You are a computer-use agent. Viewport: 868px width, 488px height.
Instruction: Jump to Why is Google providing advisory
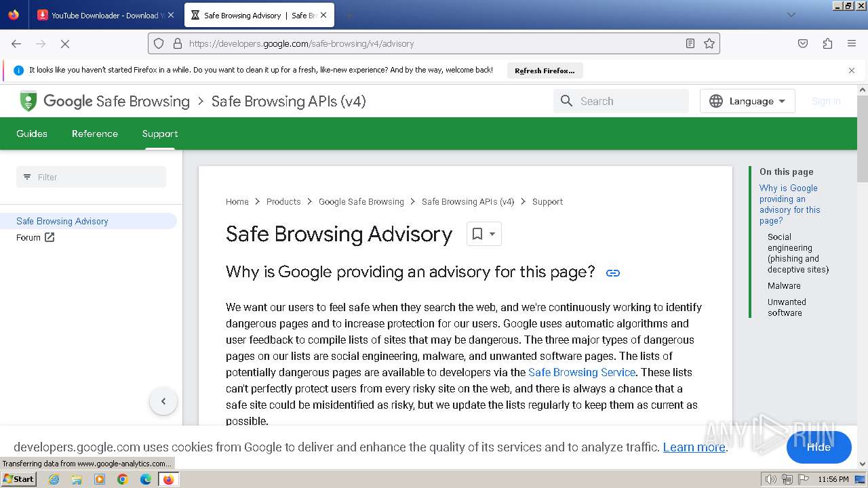point(789,204)
